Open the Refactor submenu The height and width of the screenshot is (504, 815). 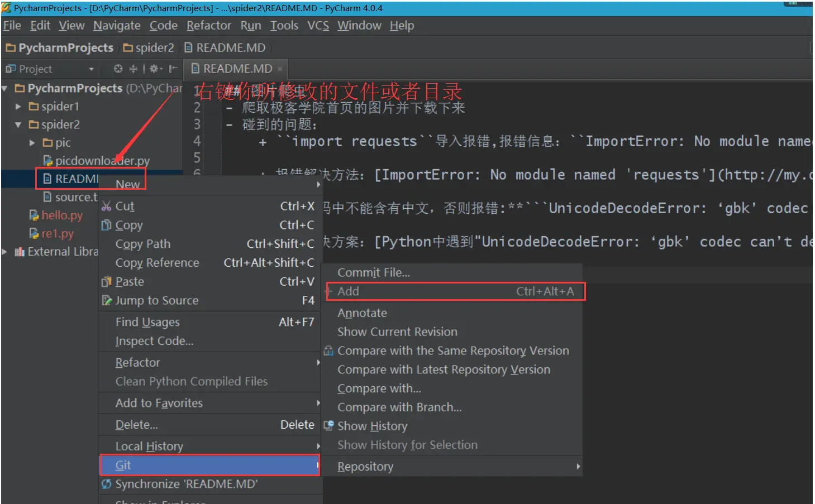[x=210, y=363]
